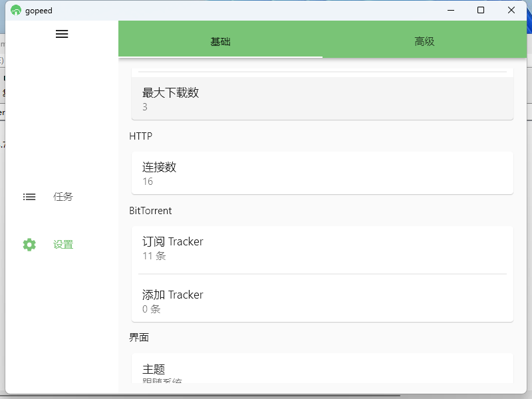
Task: Open the 主题 theme selector
Action: tap(322, 370)
